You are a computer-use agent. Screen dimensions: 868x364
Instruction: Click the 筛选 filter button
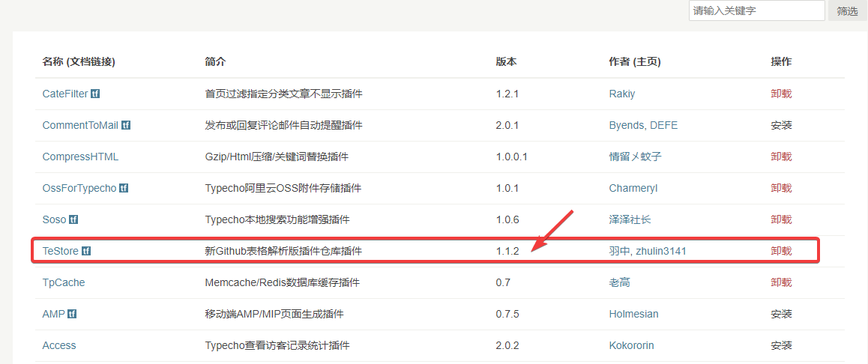coord(848,11)
